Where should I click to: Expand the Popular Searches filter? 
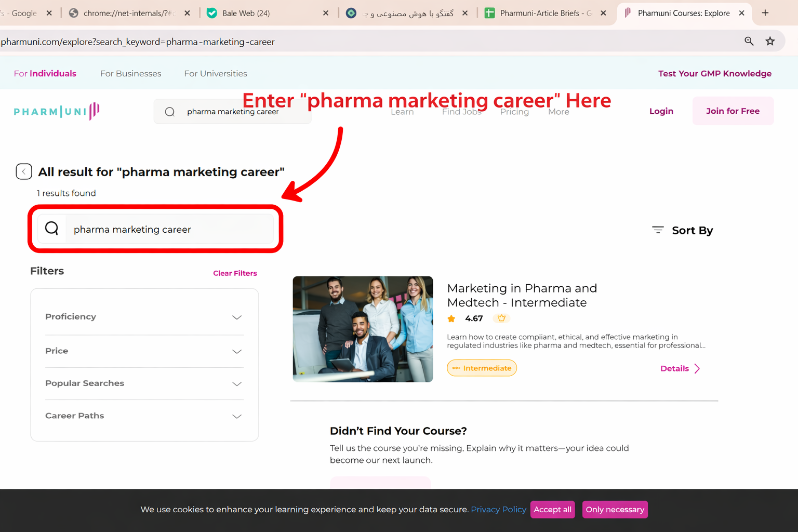coord(237,384)
